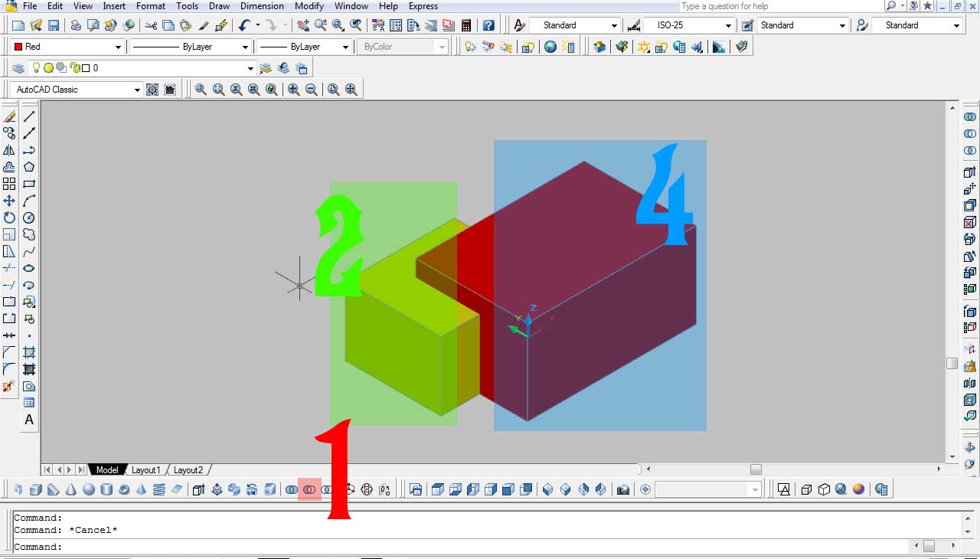Click the Erase tool
This screenshot has height=559, width=980.
coord(9,116)
